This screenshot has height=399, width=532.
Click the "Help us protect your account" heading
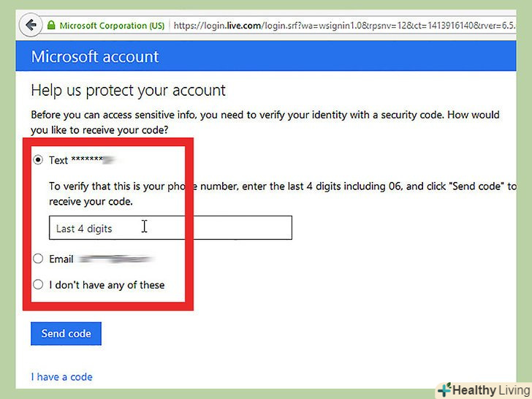tap(128, 91)
